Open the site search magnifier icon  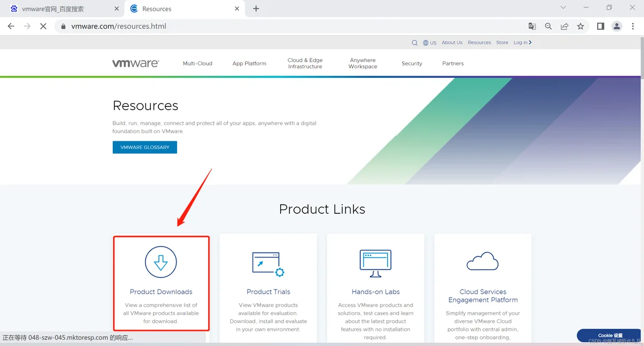click(415, 42)
